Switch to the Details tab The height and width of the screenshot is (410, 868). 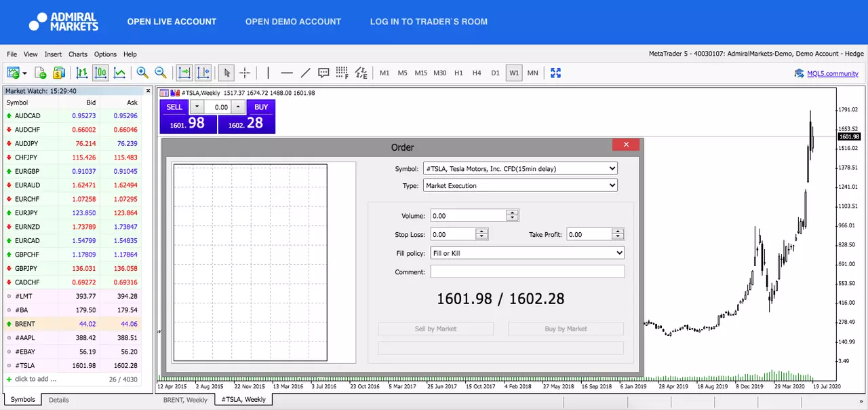tap(59, 400)
